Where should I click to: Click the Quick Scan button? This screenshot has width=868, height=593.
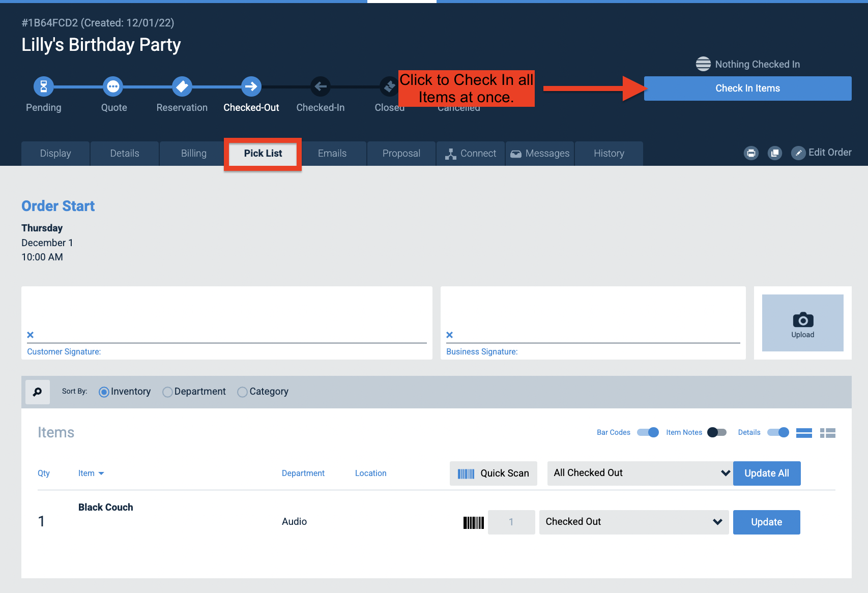[x=494, y=473]
